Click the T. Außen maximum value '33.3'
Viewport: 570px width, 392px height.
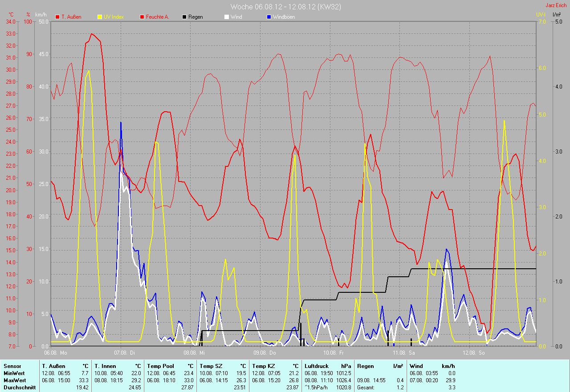(84, 380)
